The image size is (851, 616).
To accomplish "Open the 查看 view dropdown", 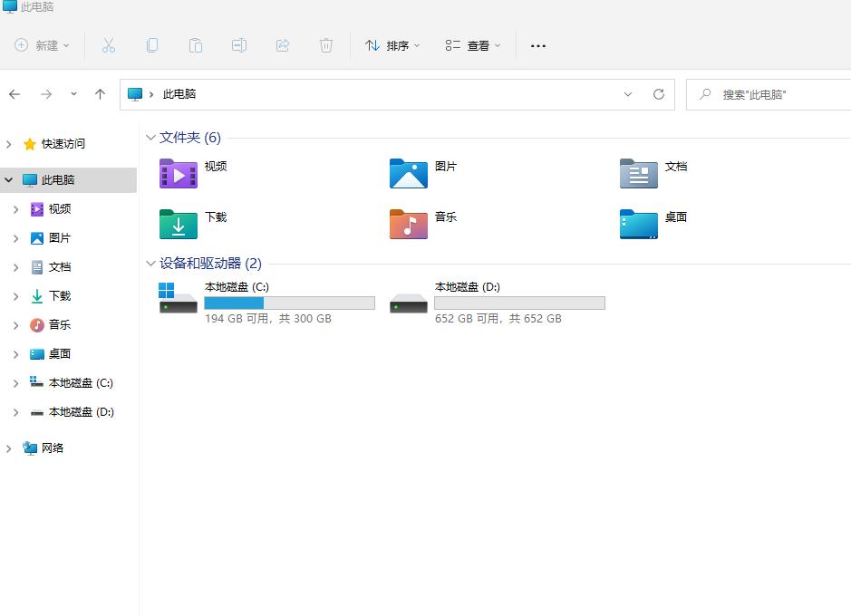I will pos(472,45).
